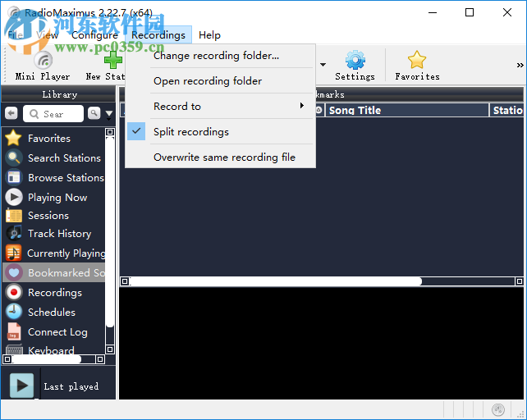527x420 pixels.
Task: Select Bookmarked Songs heart icon
Action: click(14, 272)
